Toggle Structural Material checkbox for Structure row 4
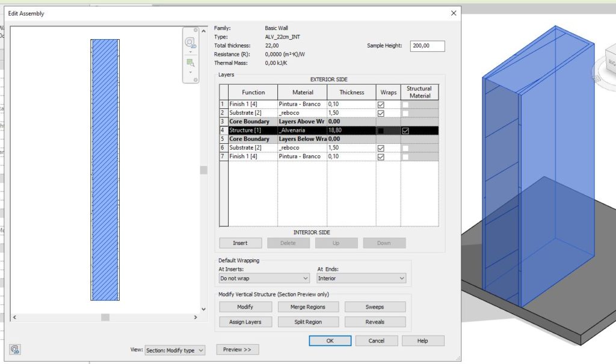The image size is (616, 364). (x=405, y=131)
